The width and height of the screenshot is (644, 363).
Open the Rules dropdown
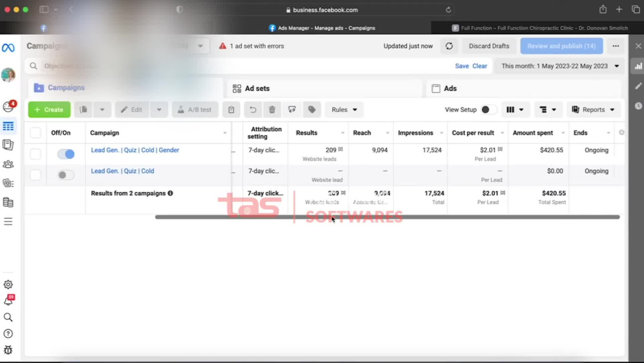click(344, 110)
